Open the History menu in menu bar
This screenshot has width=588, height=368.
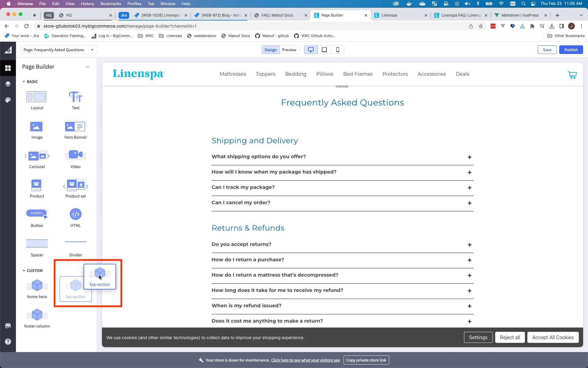(x=87, y=4)
